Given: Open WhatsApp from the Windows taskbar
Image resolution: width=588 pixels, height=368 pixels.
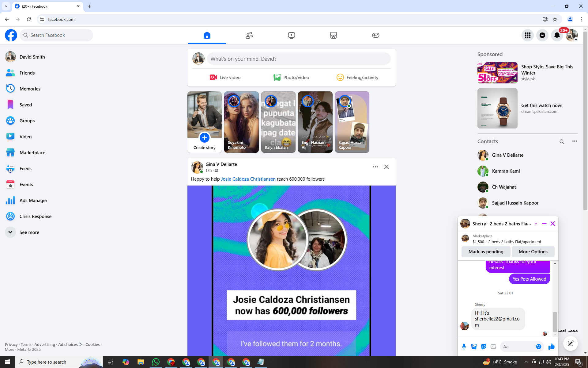Looking at the screenshot, I should tap(156, 362).
